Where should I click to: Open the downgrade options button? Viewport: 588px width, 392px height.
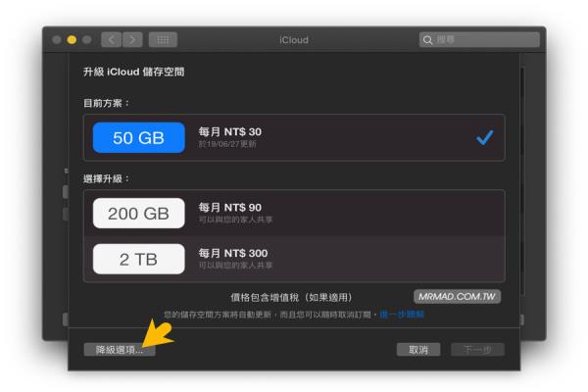(x=120, y=350)
